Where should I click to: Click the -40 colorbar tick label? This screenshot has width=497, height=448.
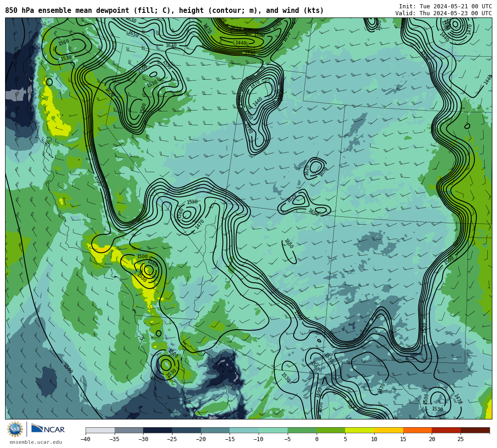(86, 439)
